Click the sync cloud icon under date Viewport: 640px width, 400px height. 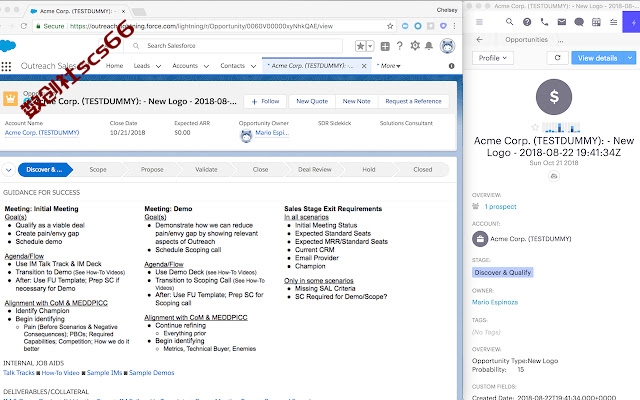(x=554, y=176)
